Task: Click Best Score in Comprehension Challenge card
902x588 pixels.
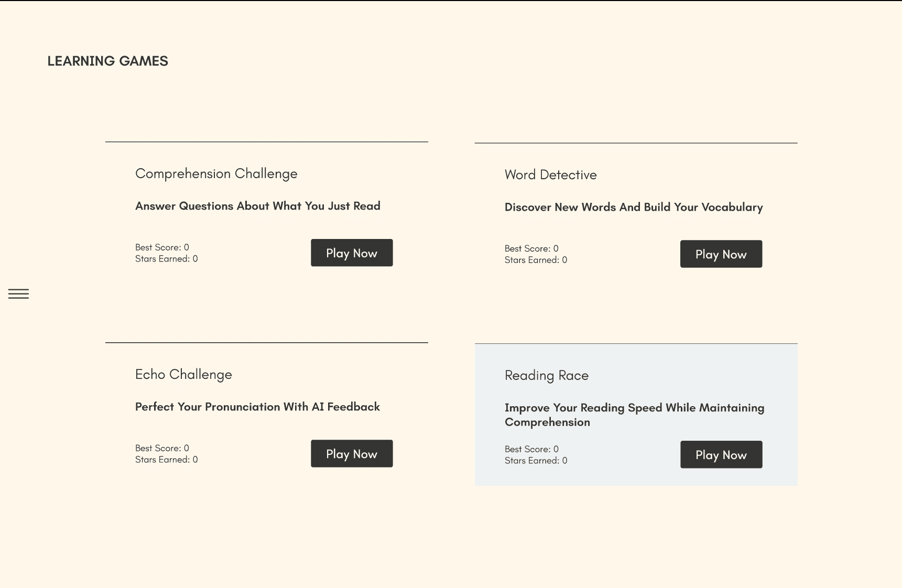Action: (x=162, y=247)
